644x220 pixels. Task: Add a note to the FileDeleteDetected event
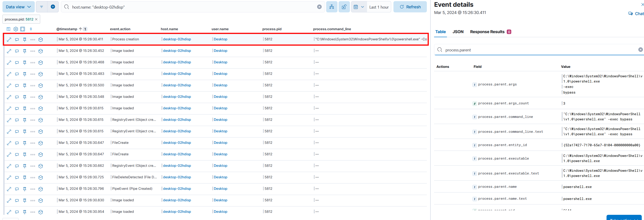point(17,177)
